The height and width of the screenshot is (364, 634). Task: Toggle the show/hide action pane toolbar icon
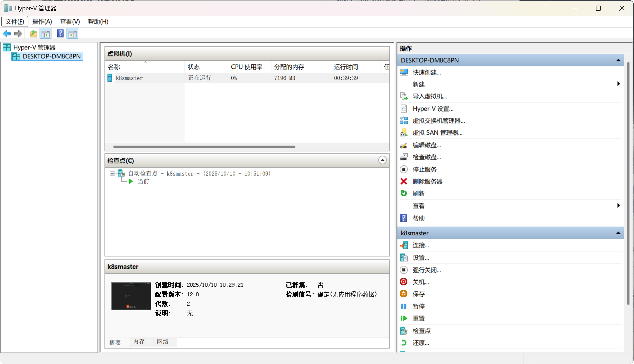72,34
